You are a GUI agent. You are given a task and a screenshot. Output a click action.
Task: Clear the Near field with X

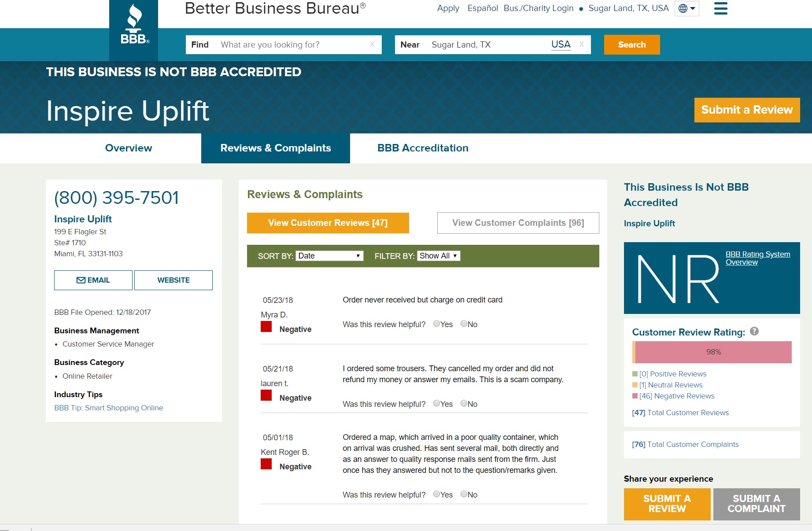(x=582, y=44)
